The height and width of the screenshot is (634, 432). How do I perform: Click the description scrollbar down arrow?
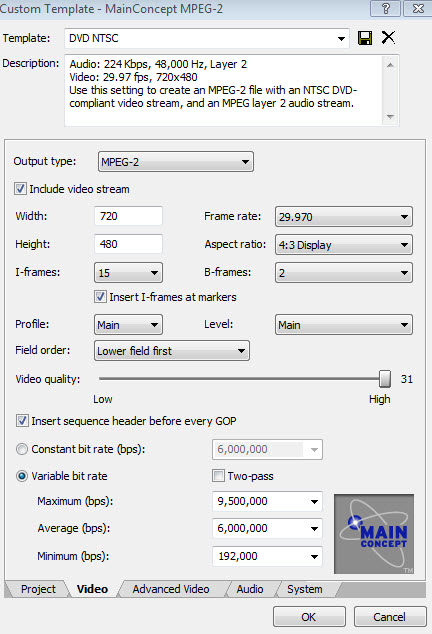[390, 116]
